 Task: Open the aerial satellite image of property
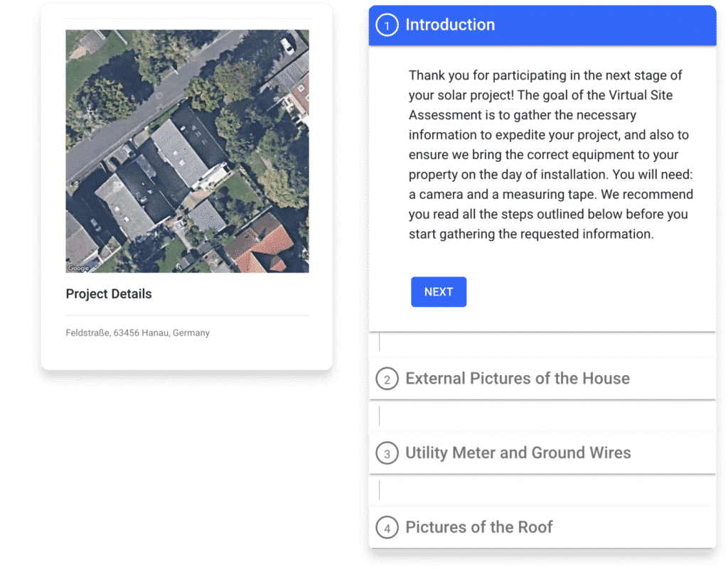[187, 151]
